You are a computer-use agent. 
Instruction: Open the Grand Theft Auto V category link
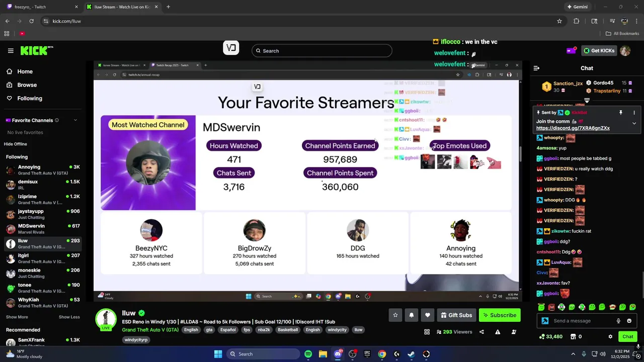tap(150, 330)
